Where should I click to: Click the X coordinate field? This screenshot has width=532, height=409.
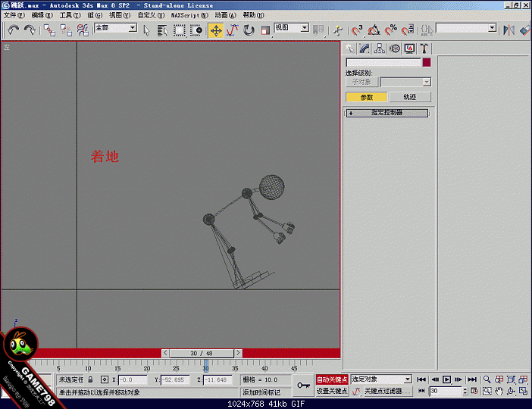click(x=133, y=379)
